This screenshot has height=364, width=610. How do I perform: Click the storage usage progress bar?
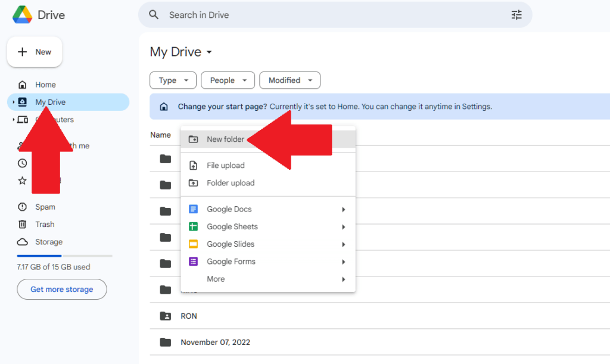pyautogui.click(x=64, y=256)
